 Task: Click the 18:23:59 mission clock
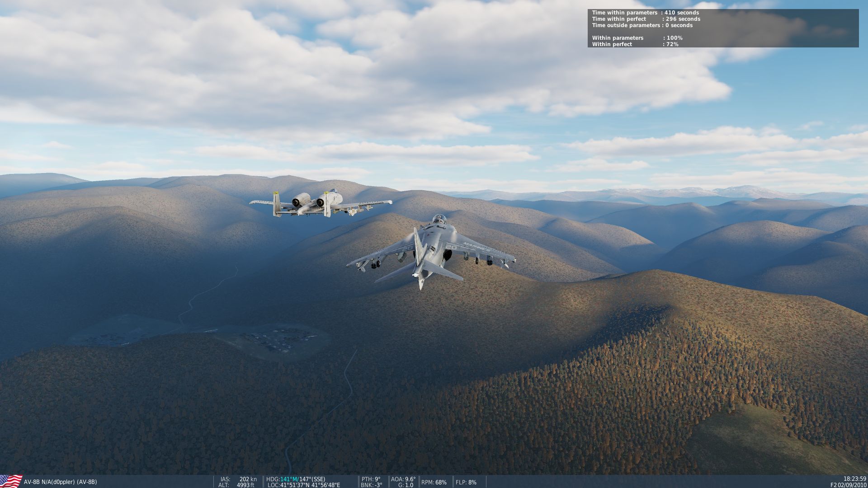854,479
